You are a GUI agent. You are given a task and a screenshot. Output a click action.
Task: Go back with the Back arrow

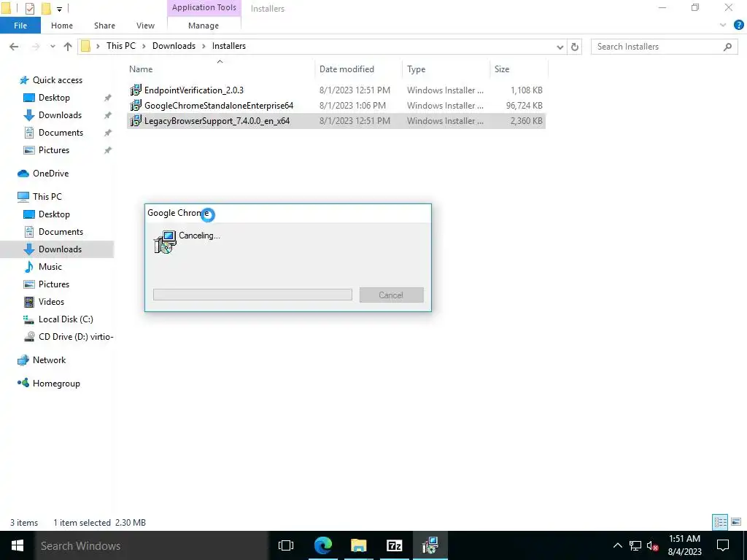(14, 46)
